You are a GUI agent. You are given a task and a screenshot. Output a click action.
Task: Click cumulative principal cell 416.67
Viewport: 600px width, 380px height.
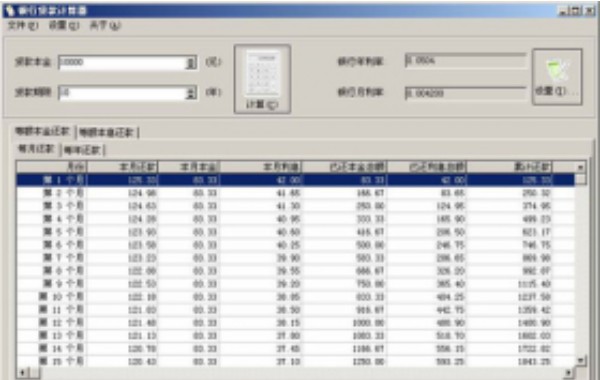370,232
